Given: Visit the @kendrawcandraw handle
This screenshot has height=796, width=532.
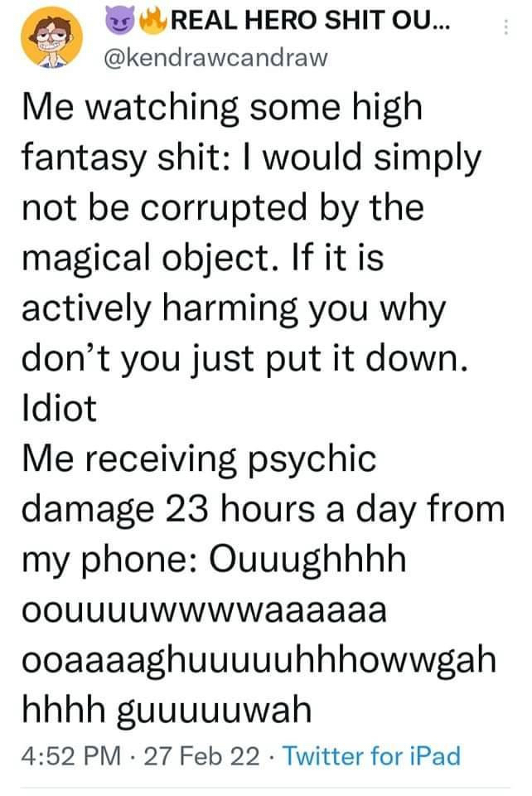Looking at the screenshot, I should point(215,57).
